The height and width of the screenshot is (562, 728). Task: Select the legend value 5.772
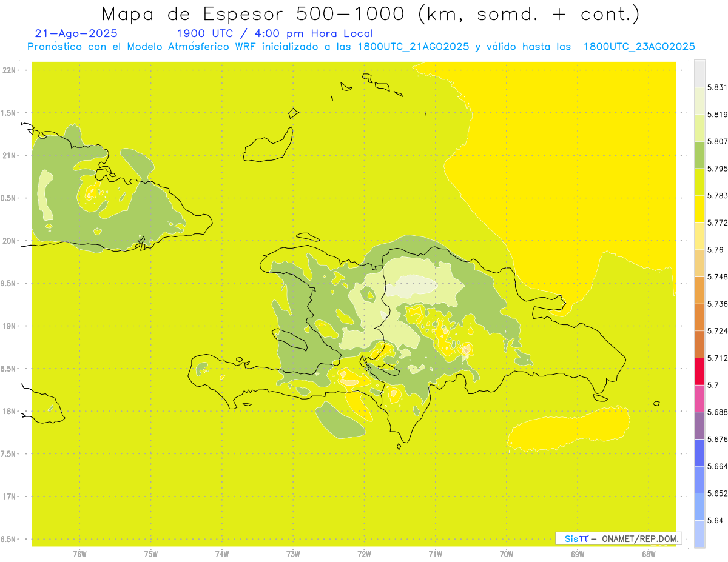click(718, 222)
